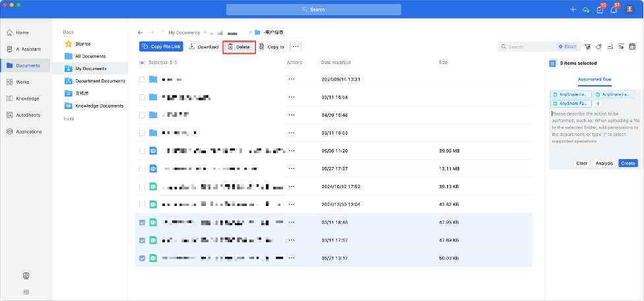
Task: Toggle the details side panel icon
Action: [632, 47]
